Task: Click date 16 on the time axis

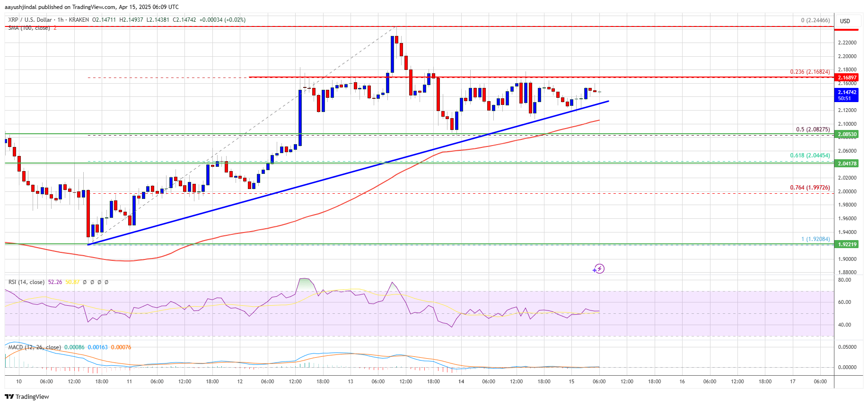Action: point(682,381)
